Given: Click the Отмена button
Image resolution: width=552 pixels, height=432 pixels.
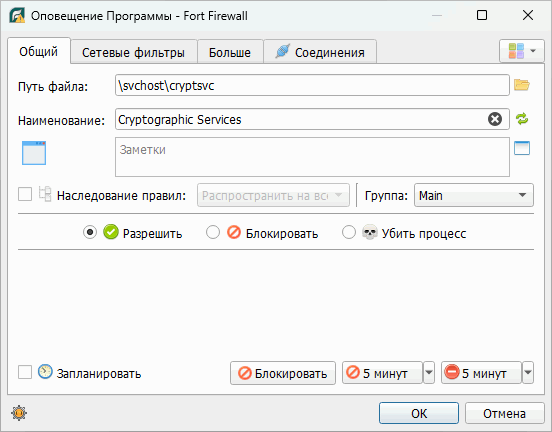Looking at the screenshot, I should 504,413.
